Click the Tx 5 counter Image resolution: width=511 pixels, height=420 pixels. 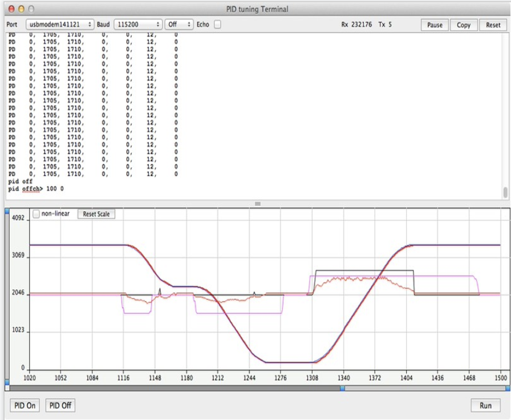385,25
